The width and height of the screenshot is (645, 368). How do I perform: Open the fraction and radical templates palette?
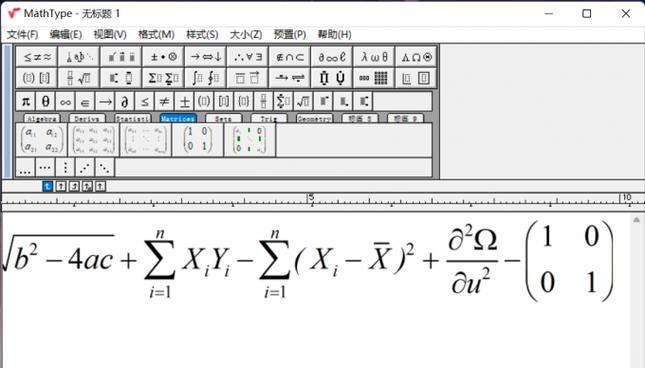click(x=79, y=78)
